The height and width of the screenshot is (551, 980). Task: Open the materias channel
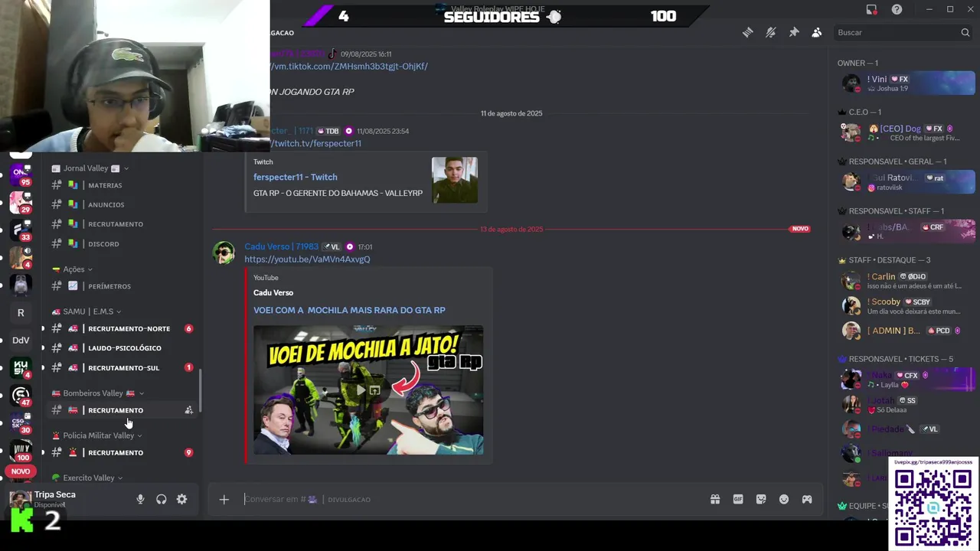[x=122, y=185]
